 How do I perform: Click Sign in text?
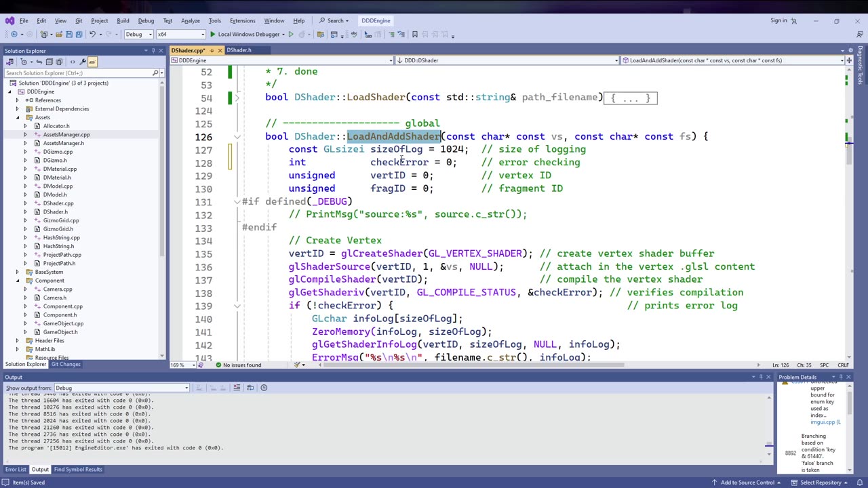point(778,20)
